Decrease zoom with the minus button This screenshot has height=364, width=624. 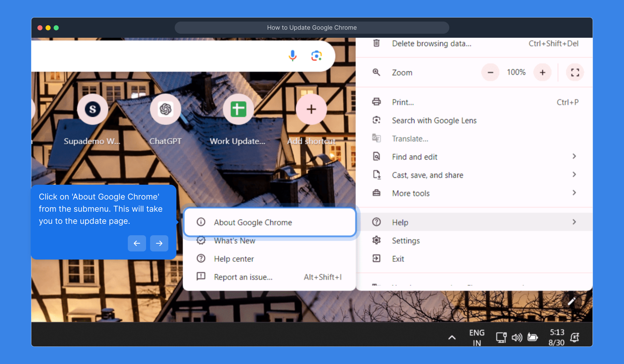pos(490,72)
